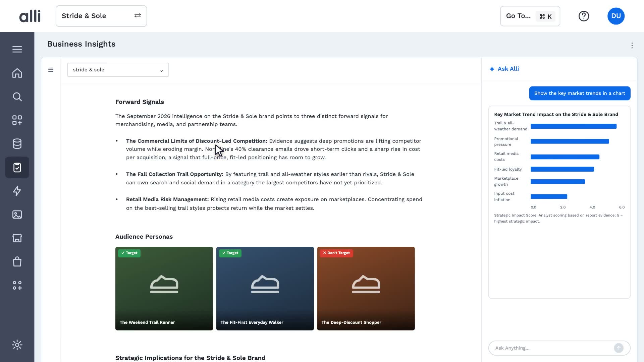Click the Fit-led loyalty bar
This screenshot has width=644, height=362.
click(562, 169)
